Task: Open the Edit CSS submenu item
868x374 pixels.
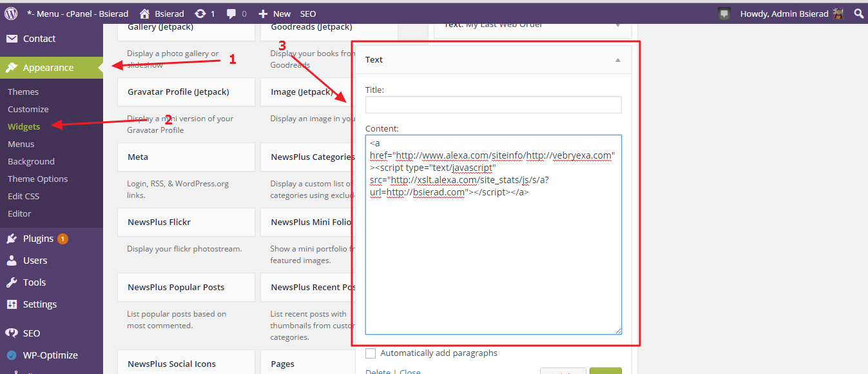Action: 23,196
